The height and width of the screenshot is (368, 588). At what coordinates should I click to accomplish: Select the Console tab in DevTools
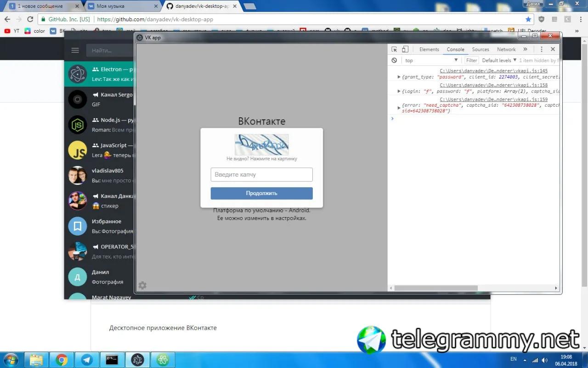pyautogui.click(x=456, y=49)
